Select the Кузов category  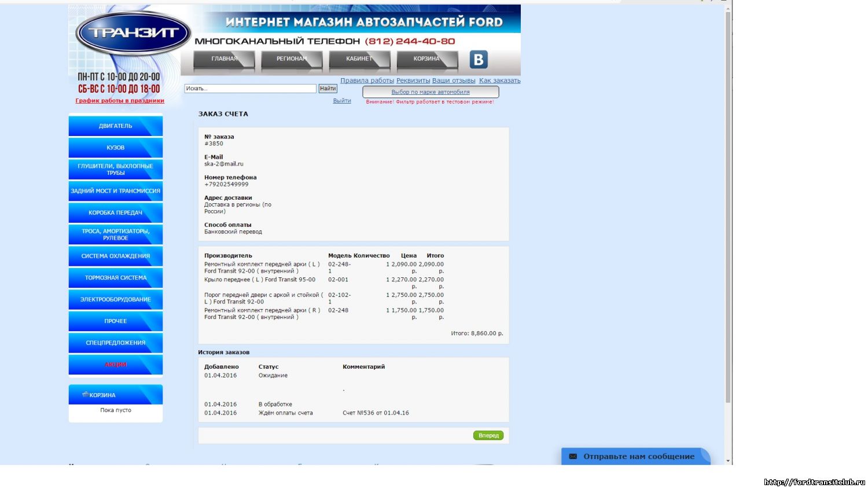[116, 148]
